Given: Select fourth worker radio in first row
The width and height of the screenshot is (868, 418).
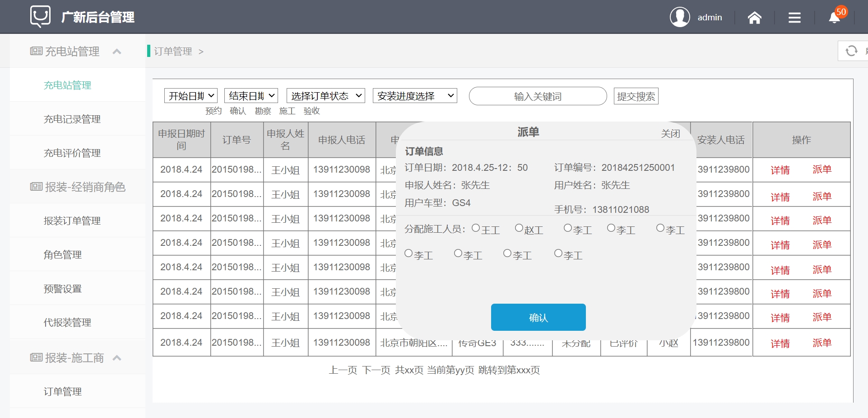Looking at the screenshot, I should (x=611, y=228).
